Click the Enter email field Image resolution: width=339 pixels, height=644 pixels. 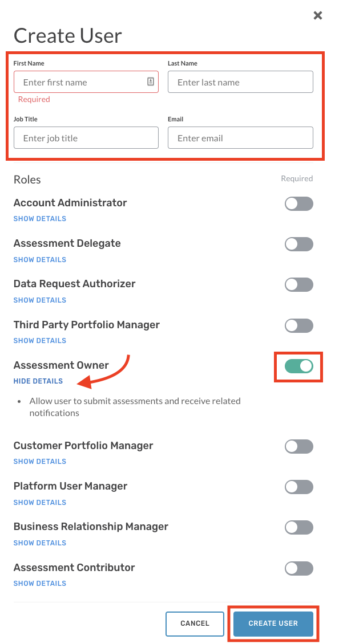point(240,137)
